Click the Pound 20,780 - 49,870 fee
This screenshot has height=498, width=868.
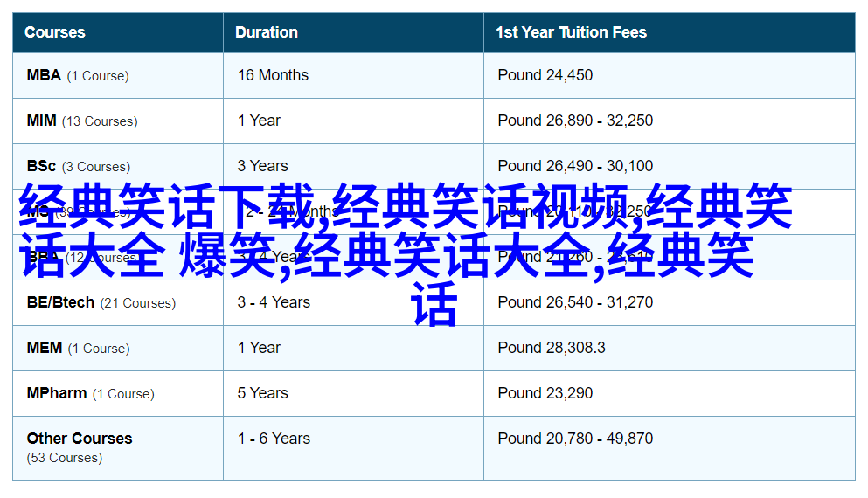pos(575,439)
